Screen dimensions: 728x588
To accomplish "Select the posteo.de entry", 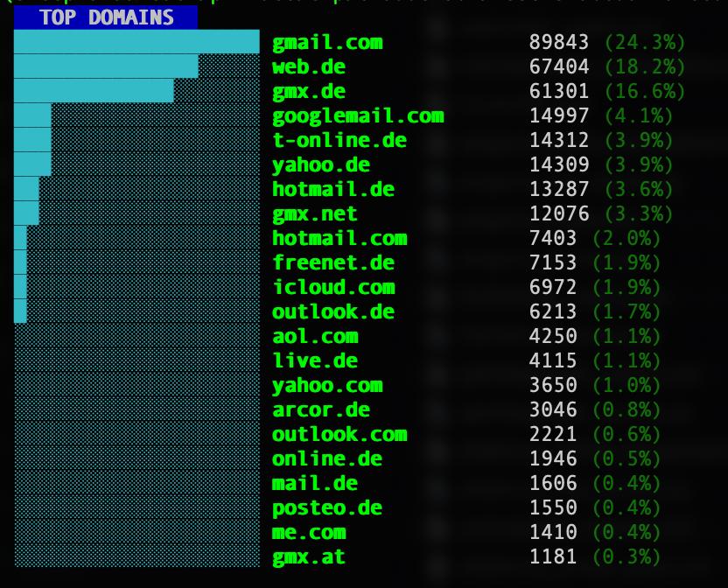I will pos(327,508).
